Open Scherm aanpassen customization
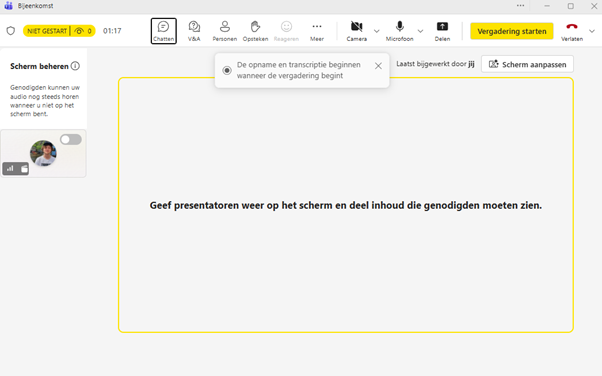Image resolution: width=602 pixels, height=376 pixels. (528, 64)
